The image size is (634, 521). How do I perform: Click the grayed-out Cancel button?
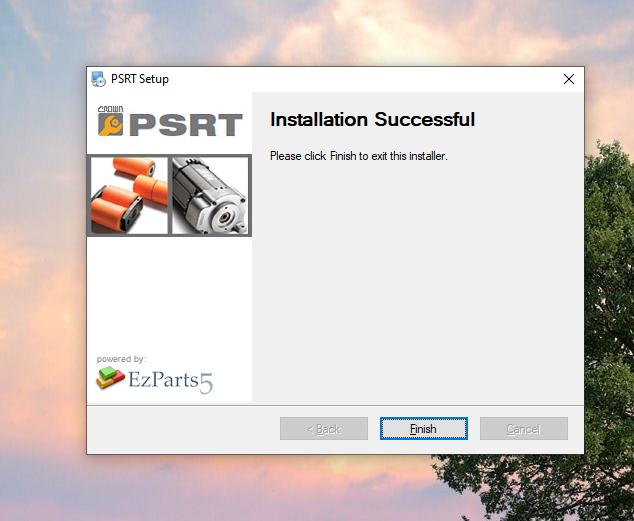[x=524, y=428]
